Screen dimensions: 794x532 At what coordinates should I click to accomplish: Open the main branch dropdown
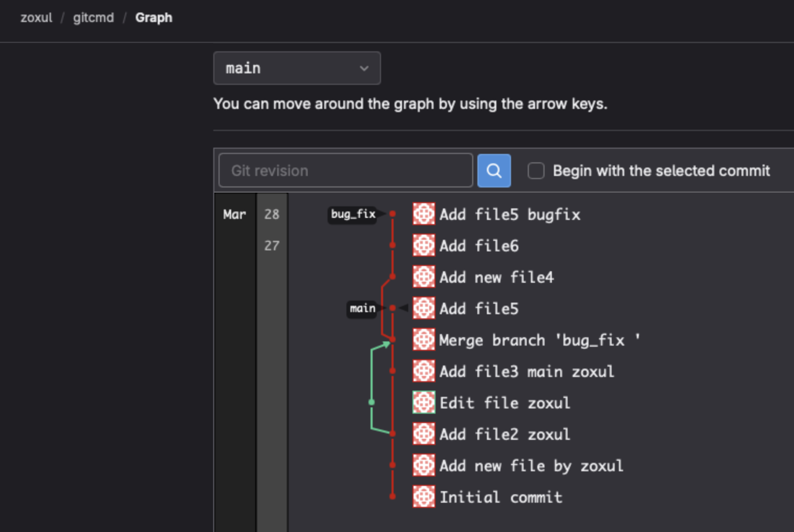point(296,68)
